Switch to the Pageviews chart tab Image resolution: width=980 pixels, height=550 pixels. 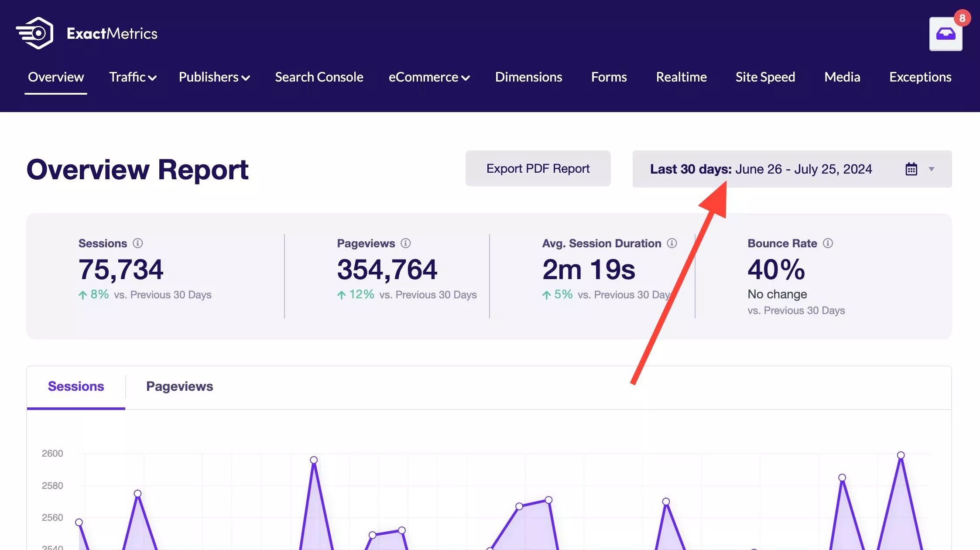[x=179, y=386]
